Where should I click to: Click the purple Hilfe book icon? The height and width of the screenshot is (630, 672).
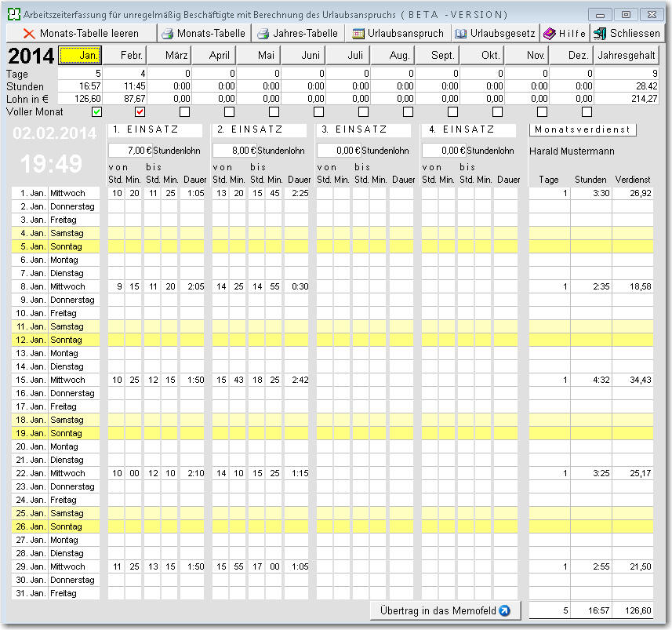point(549,34)
